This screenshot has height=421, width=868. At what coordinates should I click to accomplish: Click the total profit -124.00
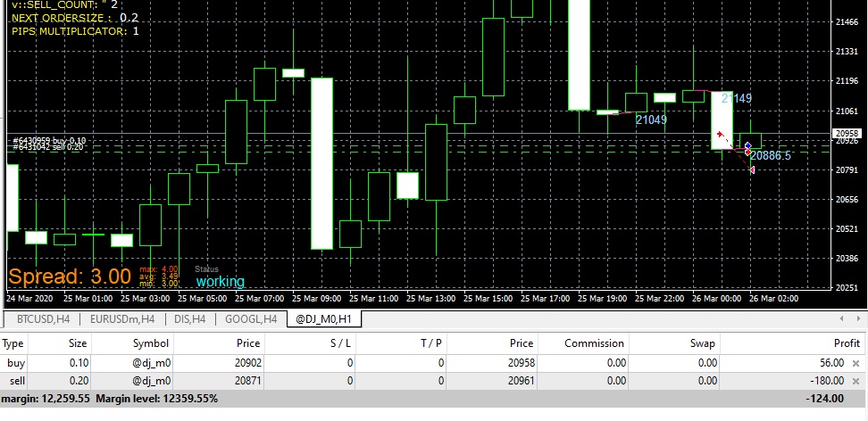(825, 399)
